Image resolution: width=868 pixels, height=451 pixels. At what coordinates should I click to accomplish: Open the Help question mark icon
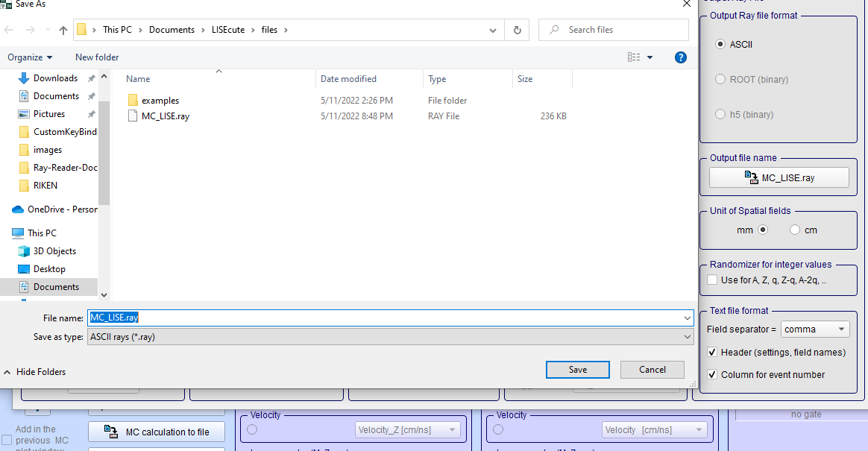[x=680, y=57]
